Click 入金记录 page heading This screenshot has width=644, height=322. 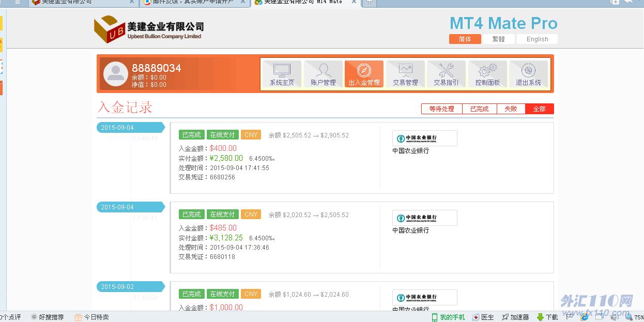[125, 108]
